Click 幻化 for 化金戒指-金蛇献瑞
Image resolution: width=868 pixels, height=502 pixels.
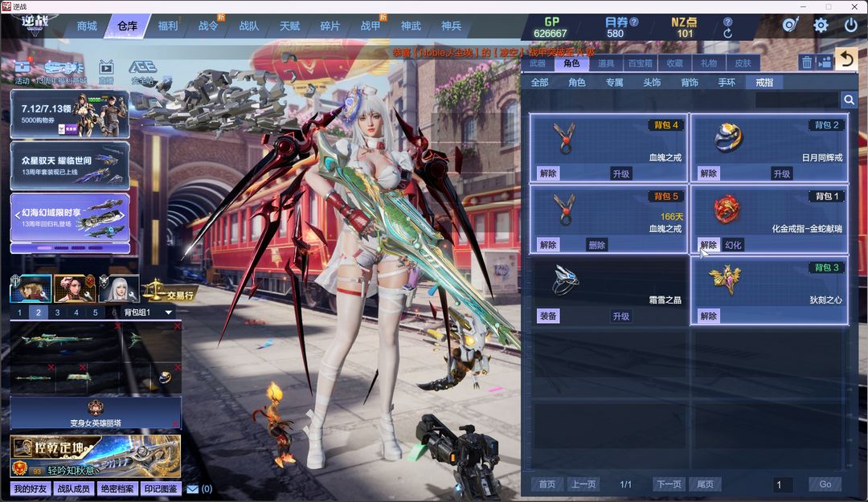[x=733, y=245]
